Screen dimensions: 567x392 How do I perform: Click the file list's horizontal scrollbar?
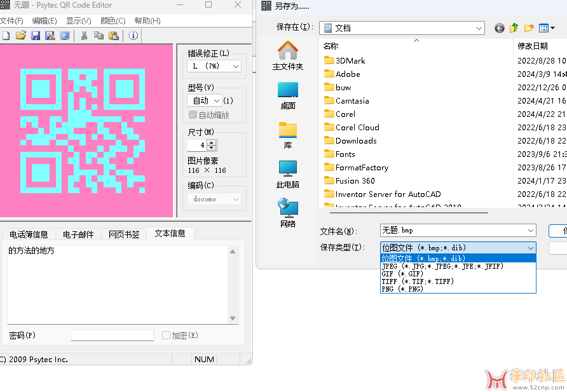click(x=409, y=213)
